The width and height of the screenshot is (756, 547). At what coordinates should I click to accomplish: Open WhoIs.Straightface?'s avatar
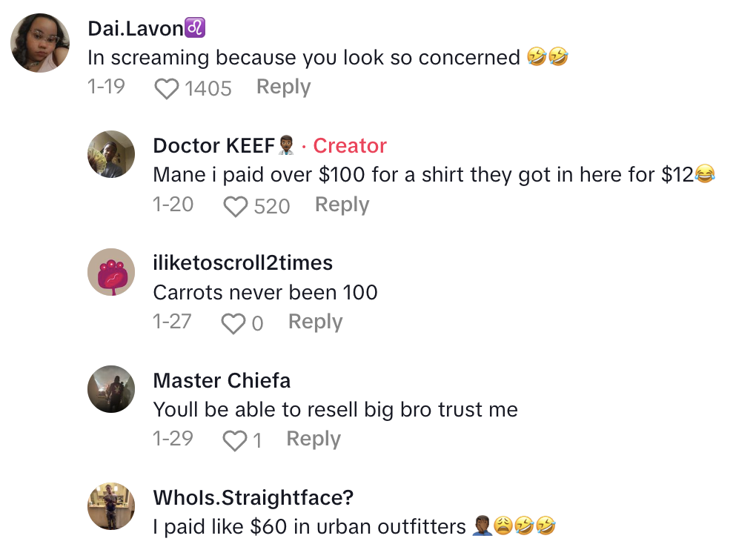click(x=111, y=506)
